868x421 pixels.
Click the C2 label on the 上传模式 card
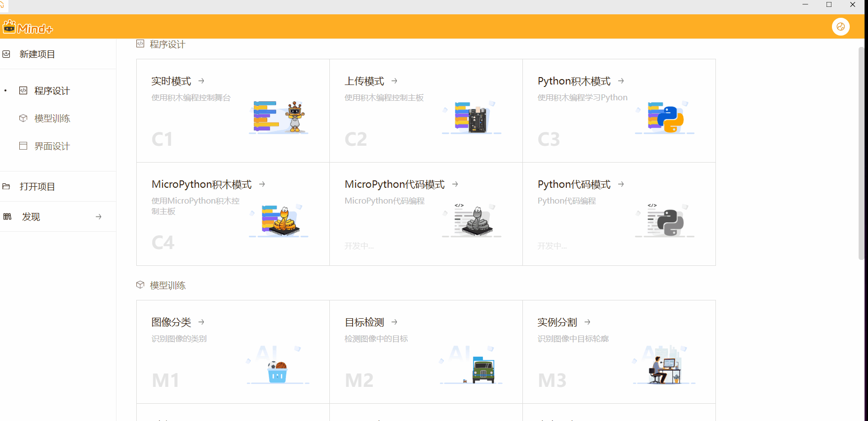(x=355, y=139)
